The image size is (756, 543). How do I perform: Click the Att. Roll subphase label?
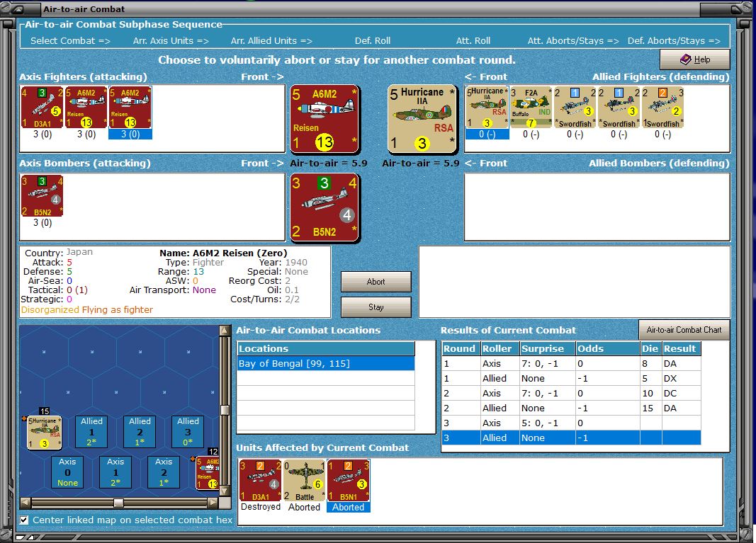(473, 41)
